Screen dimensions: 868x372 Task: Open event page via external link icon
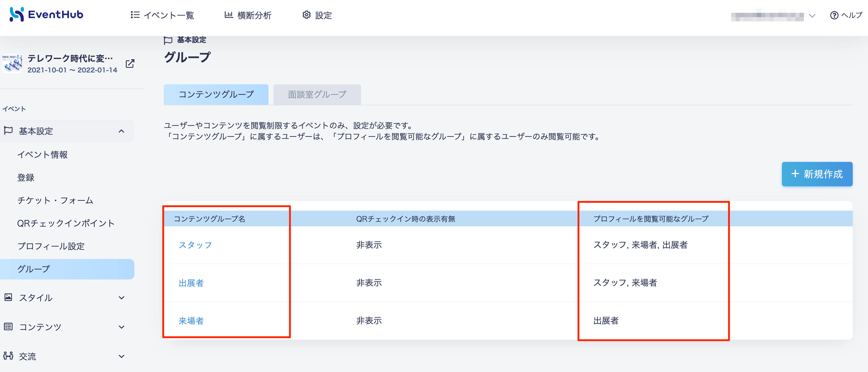[130, 63]
